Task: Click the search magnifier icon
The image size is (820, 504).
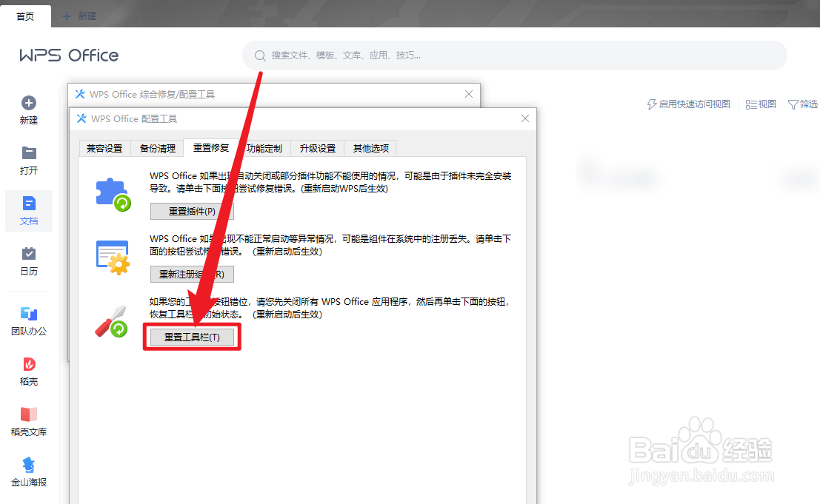Action: [x=260, y=56]
